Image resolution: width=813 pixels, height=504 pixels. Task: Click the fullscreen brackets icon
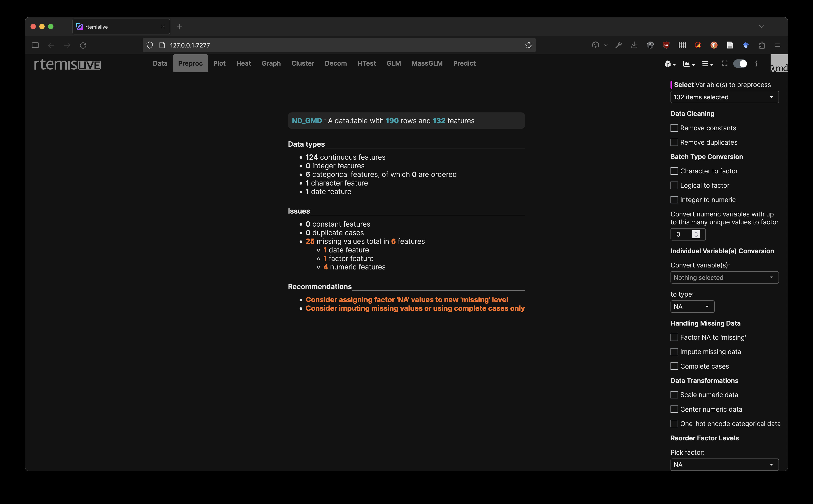(x=724, y=63)
